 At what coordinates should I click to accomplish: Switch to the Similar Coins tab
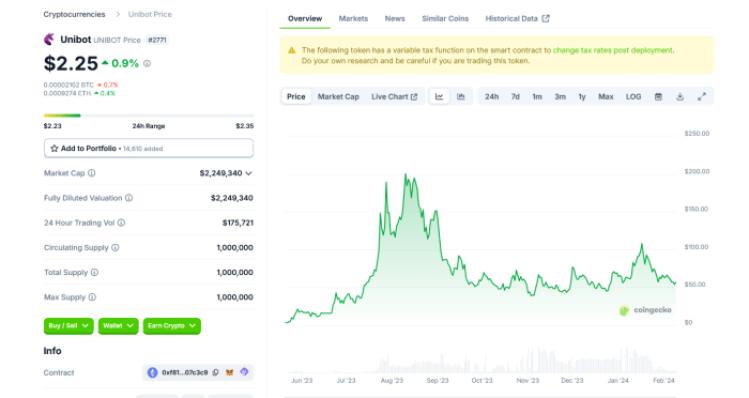[x=445, y=19]
